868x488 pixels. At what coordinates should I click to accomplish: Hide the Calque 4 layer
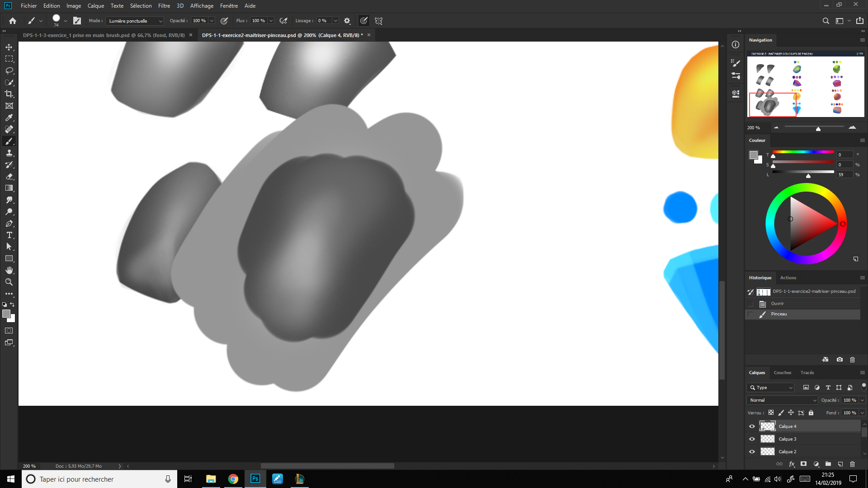click(752, 426)
